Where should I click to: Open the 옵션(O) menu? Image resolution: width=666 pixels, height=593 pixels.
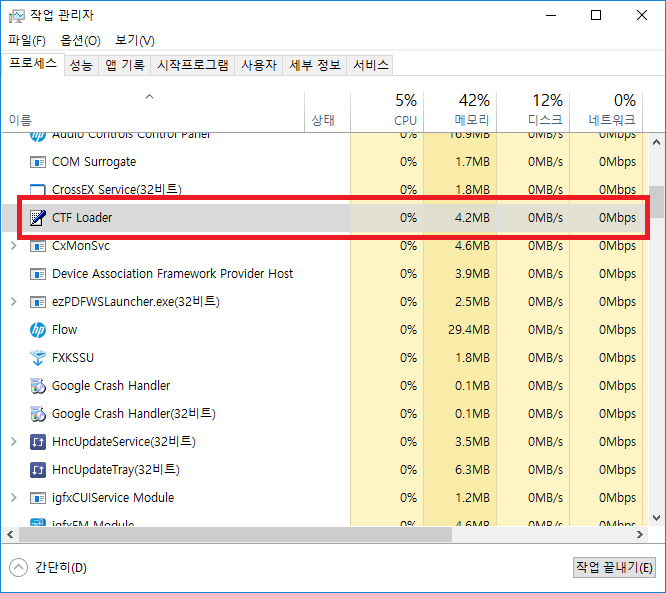(x=80, y=41)
